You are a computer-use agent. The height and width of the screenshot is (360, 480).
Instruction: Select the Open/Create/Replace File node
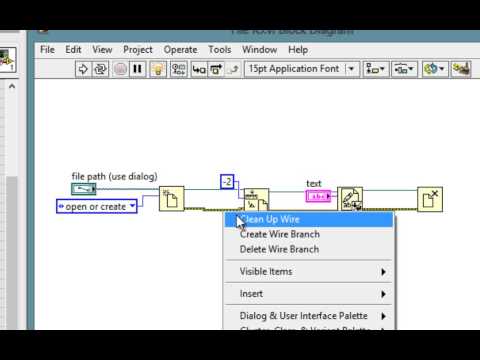coord(172,199)
